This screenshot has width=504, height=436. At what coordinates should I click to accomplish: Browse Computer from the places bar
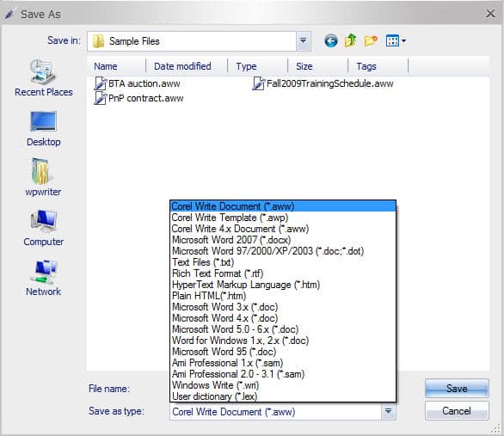[x=43, y=228]
